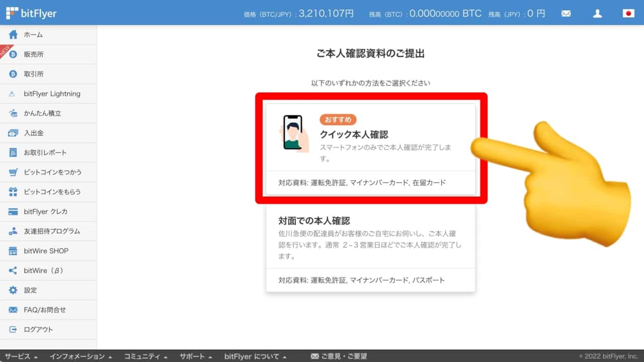Expand the サービス footer menu

pos(21,356)
